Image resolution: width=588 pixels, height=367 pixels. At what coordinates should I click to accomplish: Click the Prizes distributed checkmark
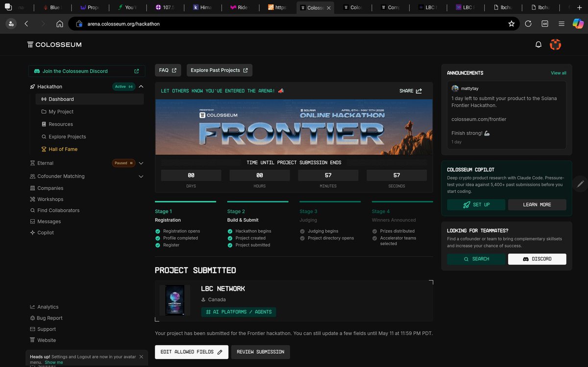pos(374,231)
